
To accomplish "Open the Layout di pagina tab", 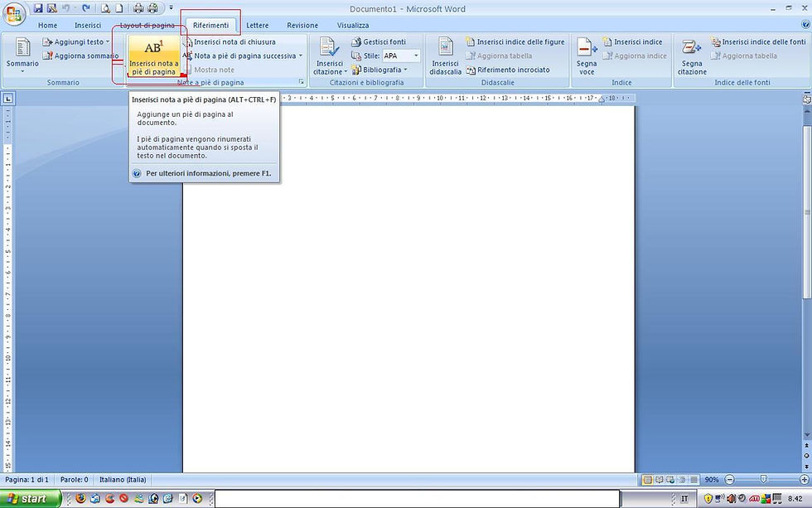I will [x=147, y=25].
